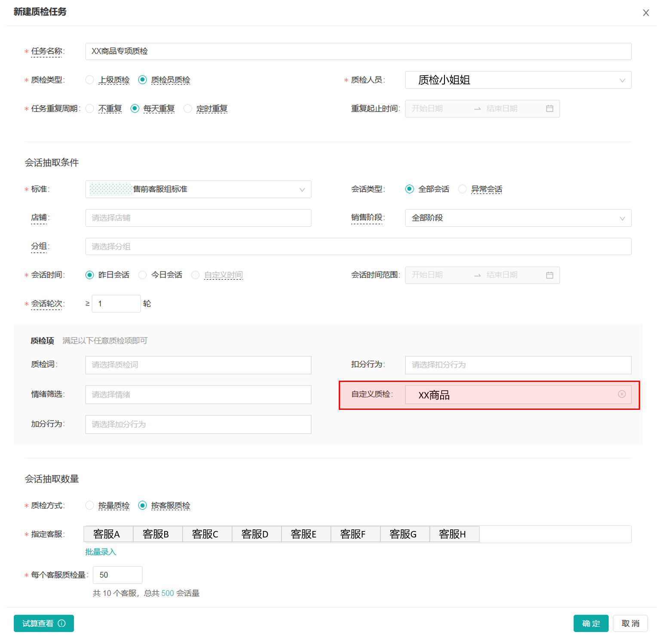The width and height of the screenshot is (668, 644).
Task: Open calendar icon for 重复起止时间
Action: pos(549,109)
